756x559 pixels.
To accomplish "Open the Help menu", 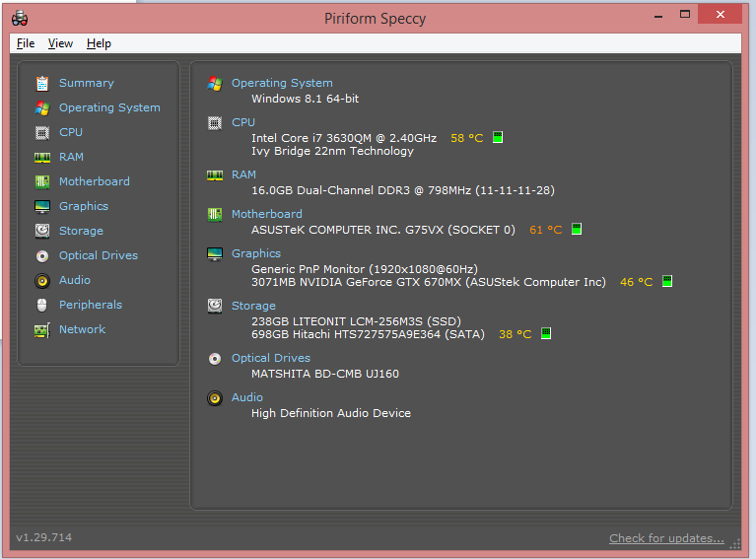I will coord(99,43).
